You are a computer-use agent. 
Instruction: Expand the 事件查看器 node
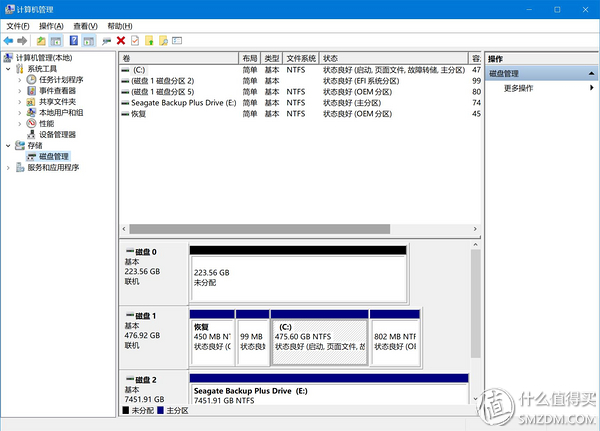coord(20,91)
